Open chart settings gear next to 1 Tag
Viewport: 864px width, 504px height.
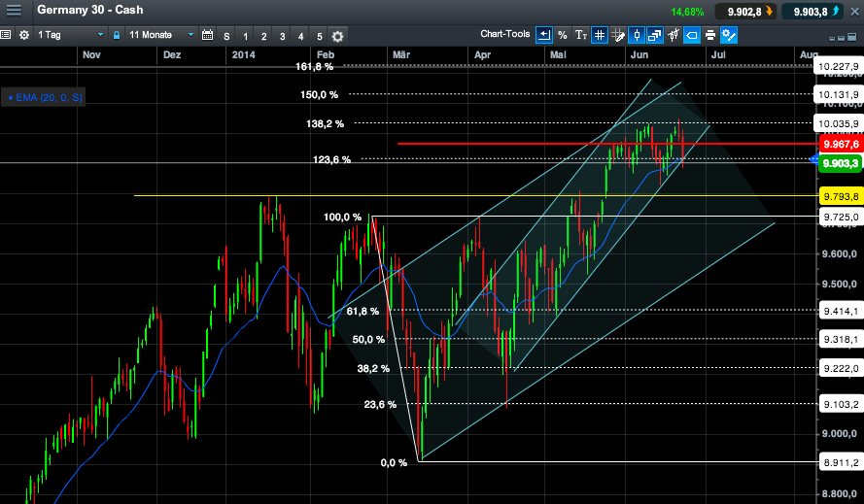tap(24, 35)
